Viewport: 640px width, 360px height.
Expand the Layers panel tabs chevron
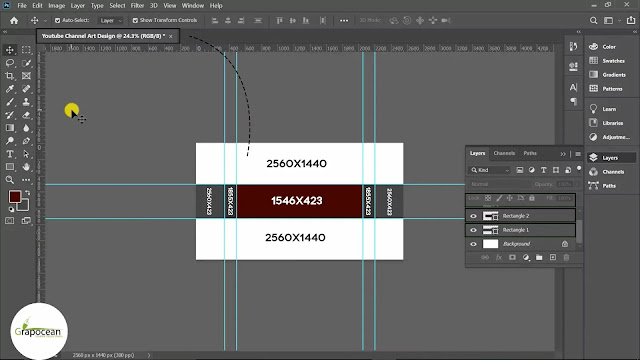[x=563, y=154]
